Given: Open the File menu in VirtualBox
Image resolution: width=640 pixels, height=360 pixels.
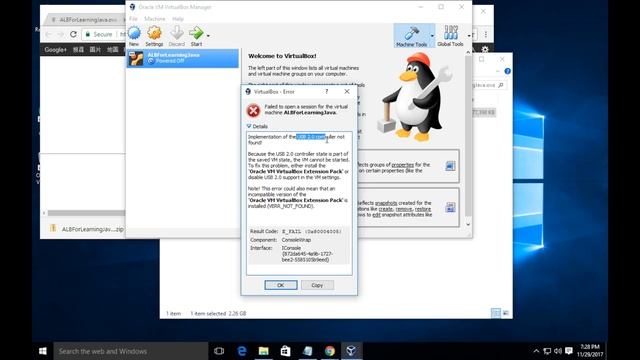Looking at the screenshot, I should tap(133, 19).
